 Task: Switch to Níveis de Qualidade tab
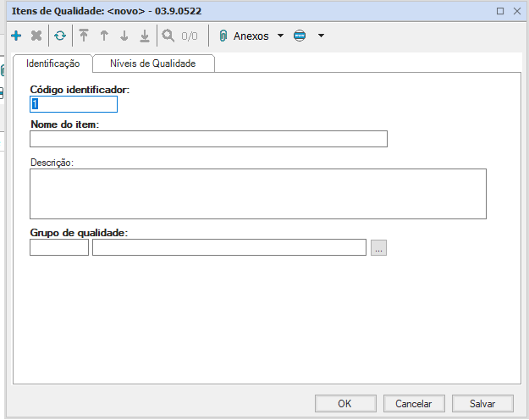153,64
